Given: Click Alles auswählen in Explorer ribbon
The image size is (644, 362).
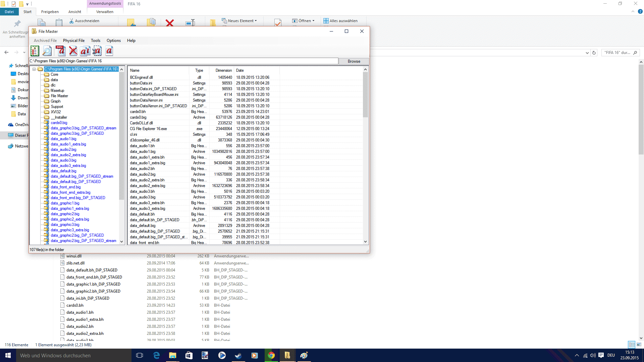Looking at the screenshot, I should [x=340, y=21].
